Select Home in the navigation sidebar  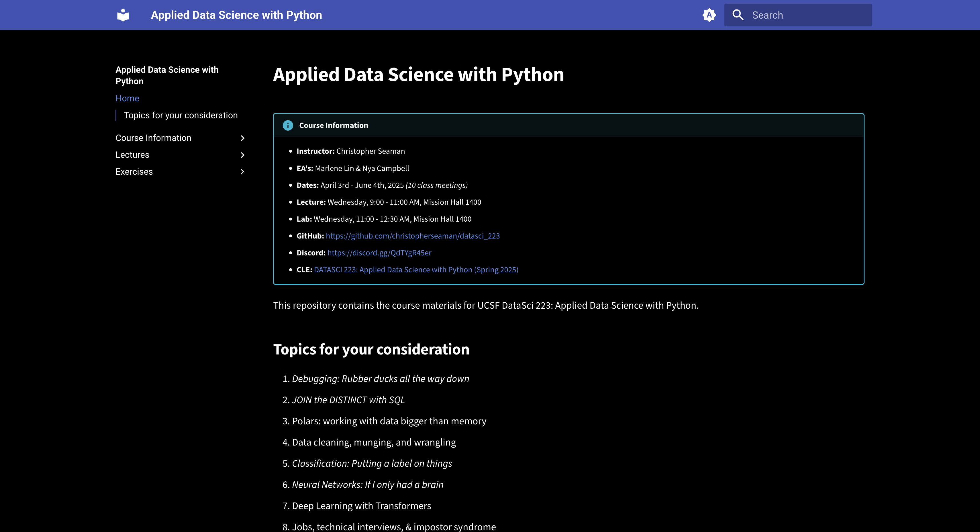point(127,98)
